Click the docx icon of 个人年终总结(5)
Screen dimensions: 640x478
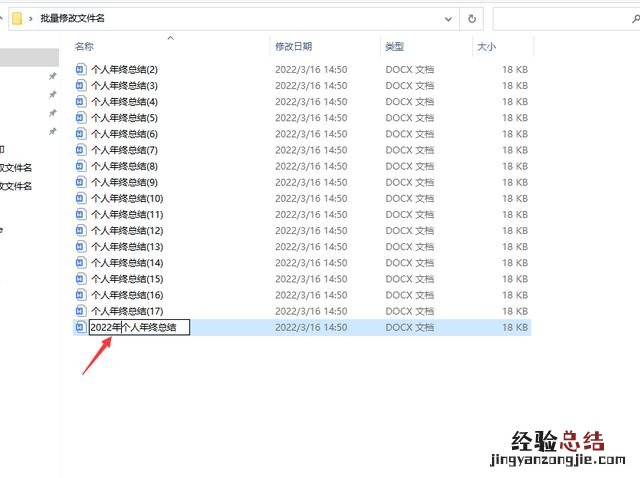(81, 118)
